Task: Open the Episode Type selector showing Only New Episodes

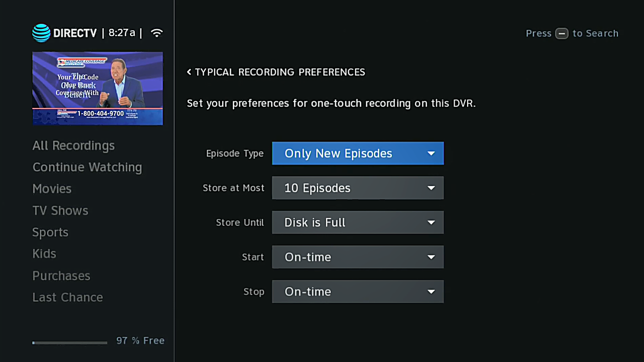Action: point(357,153)
